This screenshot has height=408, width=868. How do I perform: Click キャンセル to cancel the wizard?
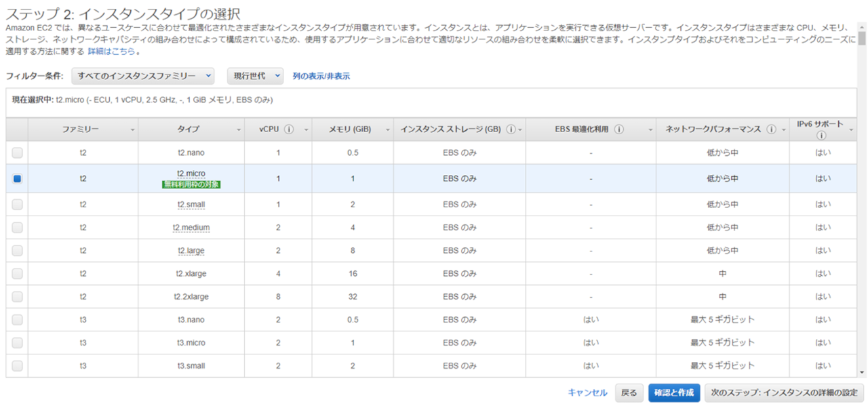[587, 393]
